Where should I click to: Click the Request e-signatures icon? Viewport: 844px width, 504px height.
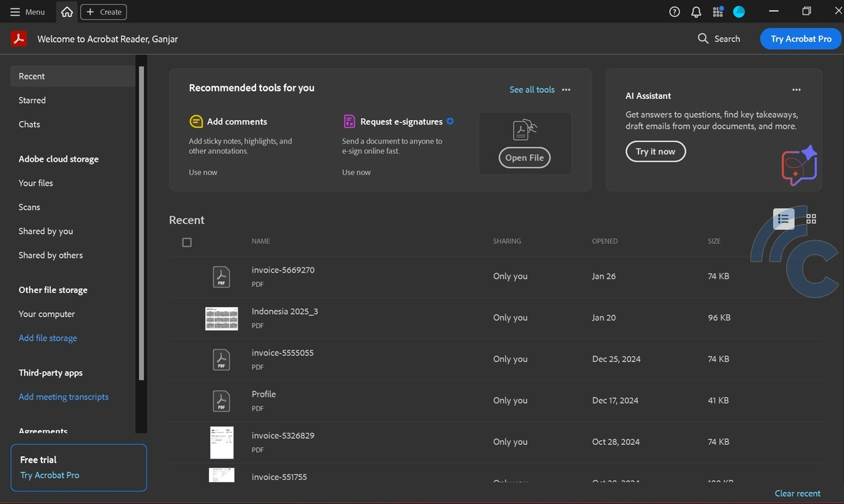click(x=350, y=122)
